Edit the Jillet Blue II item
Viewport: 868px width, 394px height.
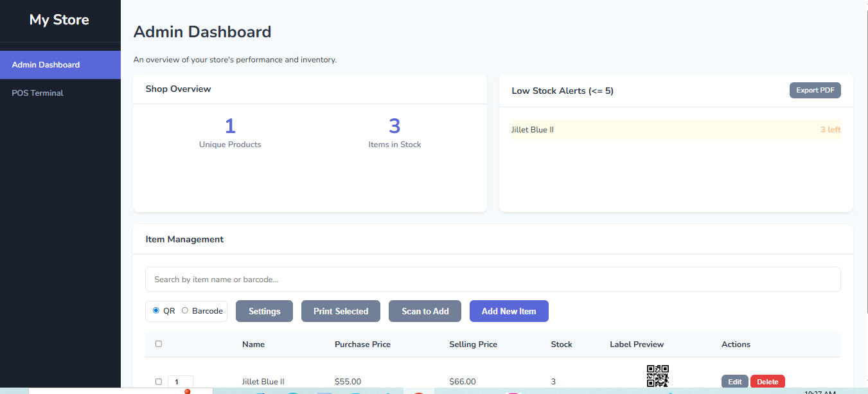734,382
